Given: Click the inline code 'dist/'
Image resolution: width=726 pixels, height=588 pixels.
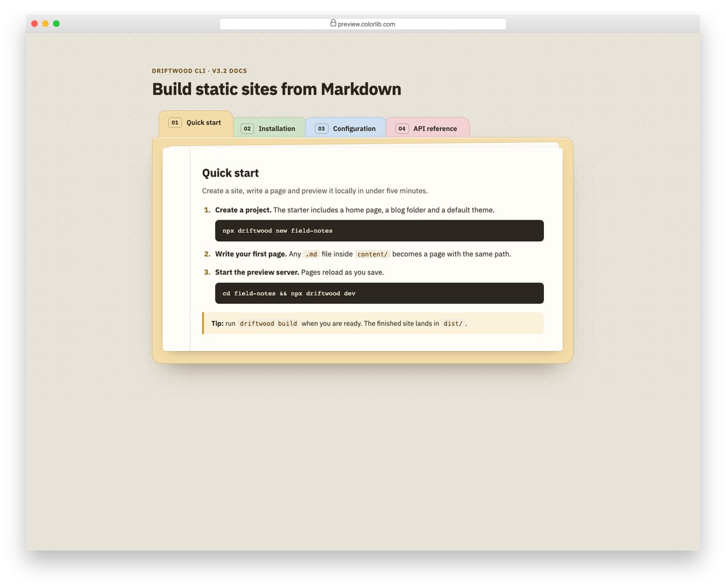Looking at the screenshot, I should pos(453,324).
